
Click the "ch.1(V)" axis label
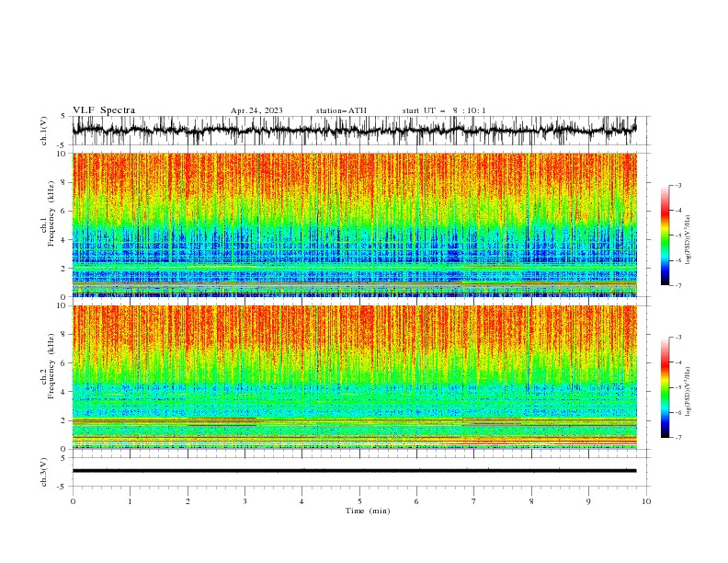click(x=44, y=131)
